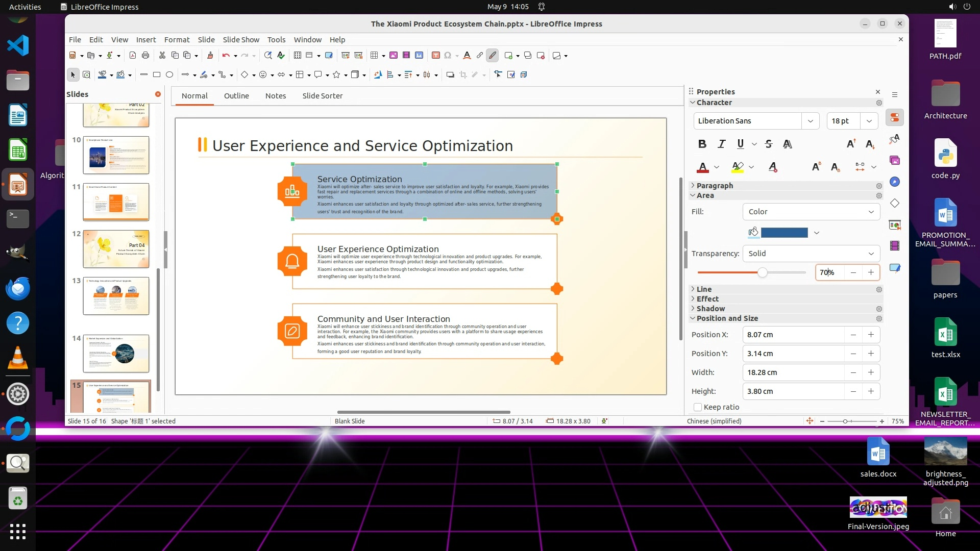The image size is (980, 551).
Task: Enable the Keep ratio checkbox
Action: (698, 407)
